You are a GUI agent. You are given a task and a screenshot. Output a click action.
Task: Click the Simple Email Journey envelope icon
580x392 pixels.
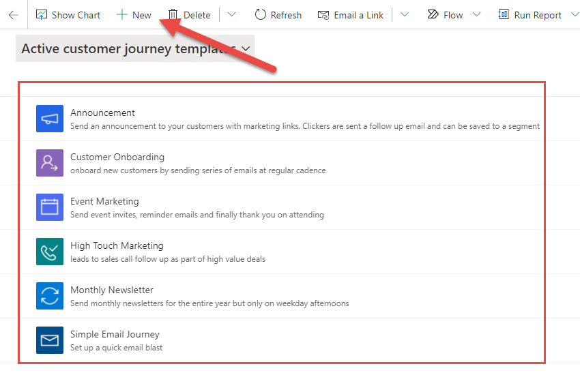50,340
